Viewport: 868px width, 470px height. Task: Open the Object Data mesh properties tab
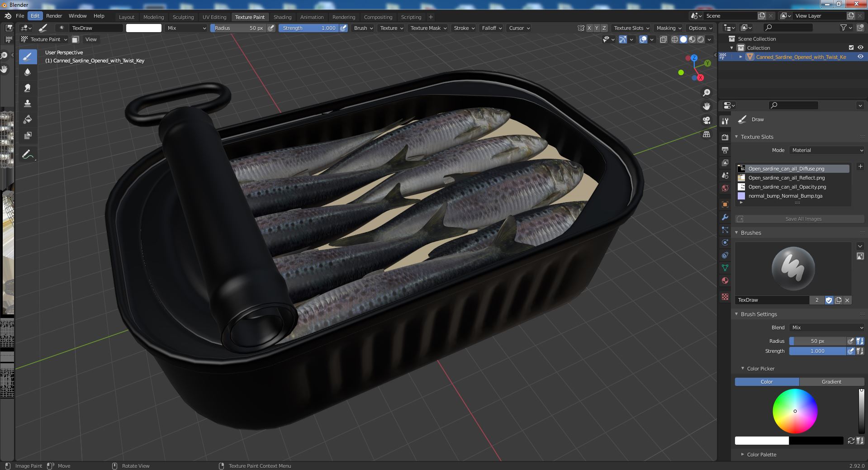(725, 268)
